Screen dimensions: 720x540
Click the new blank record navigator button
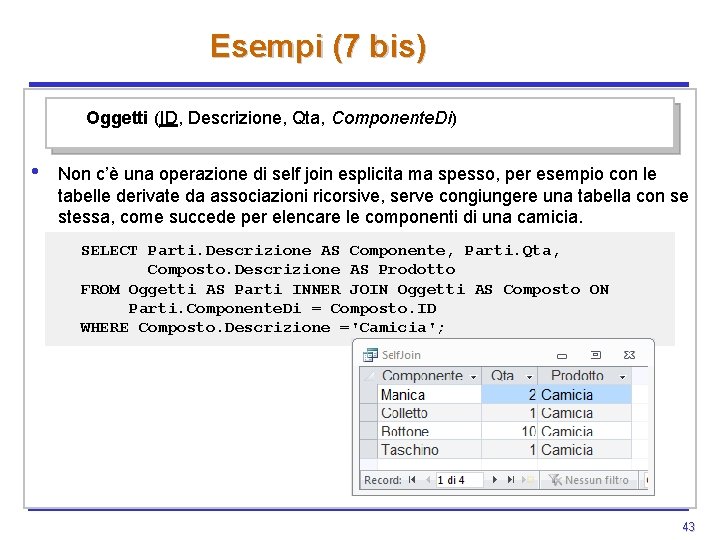click(x=527, y=480)
